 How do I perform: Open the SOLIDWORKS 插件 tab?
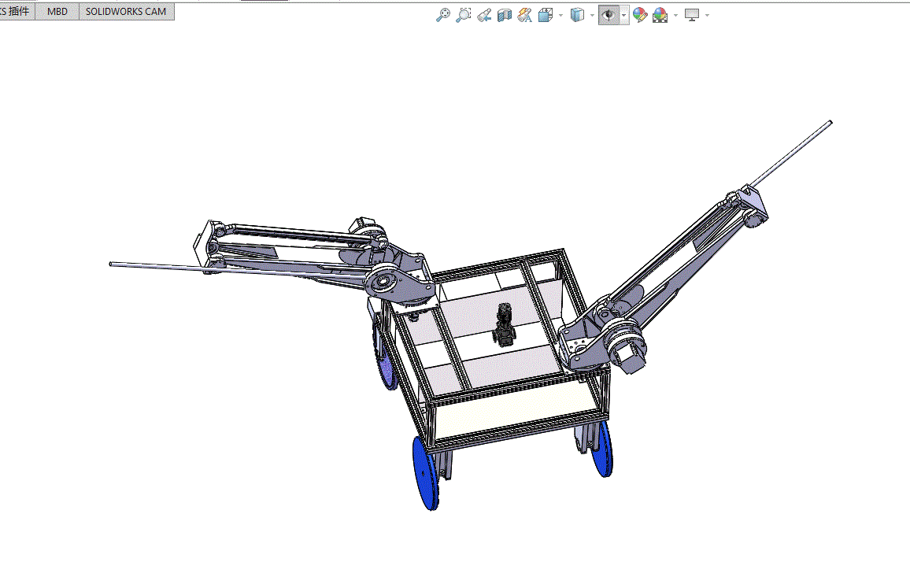click(x=17, y=12)
